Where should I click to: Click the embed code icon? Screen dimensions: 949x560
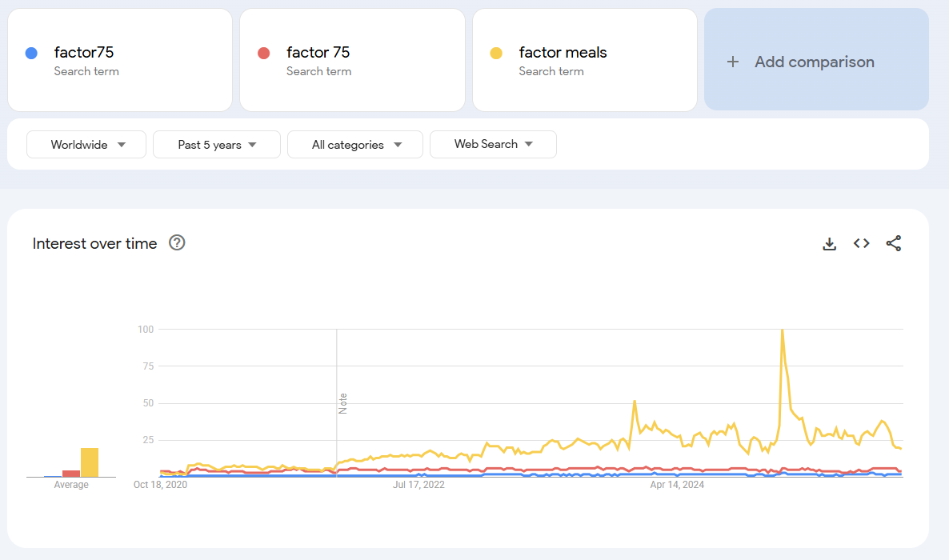coord(862,243)
